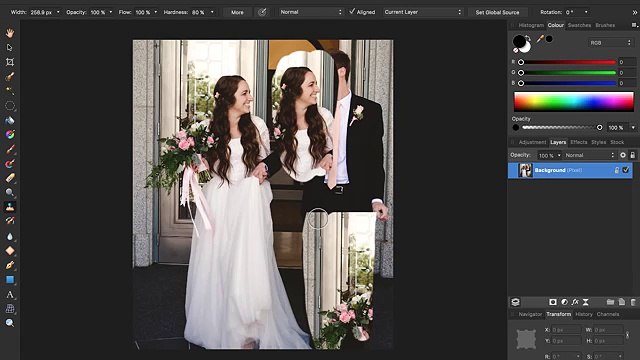Switch to the Effects tab

point(578,142)
